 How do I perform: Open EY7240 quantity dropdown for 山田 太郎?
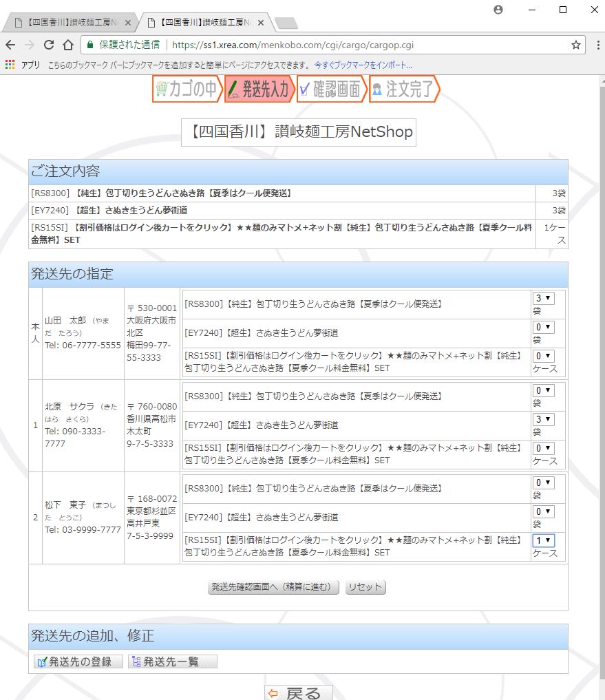tap(543, 327)
